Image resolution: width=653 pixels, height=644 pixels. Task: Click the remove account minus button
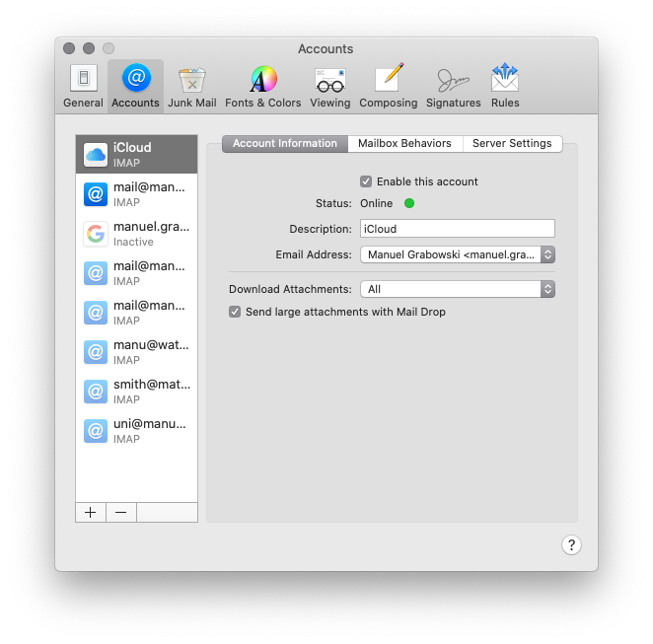coord(120,513)
